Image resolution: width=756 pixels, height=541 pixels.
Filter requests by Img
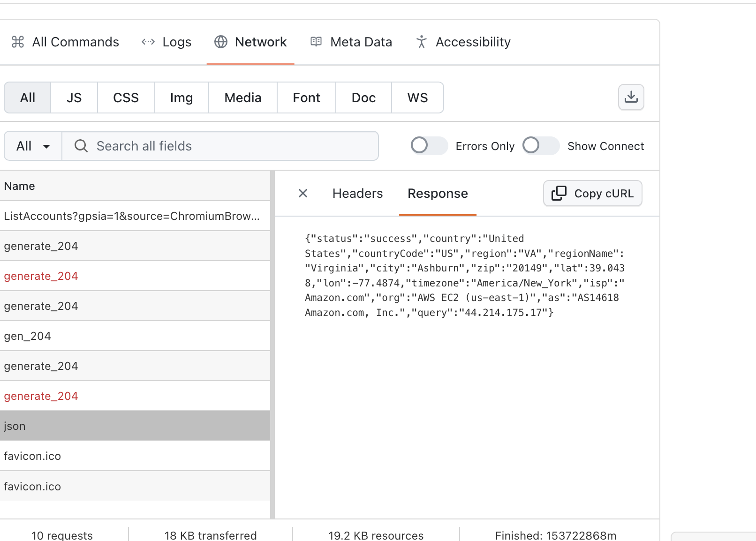point(181,98)
